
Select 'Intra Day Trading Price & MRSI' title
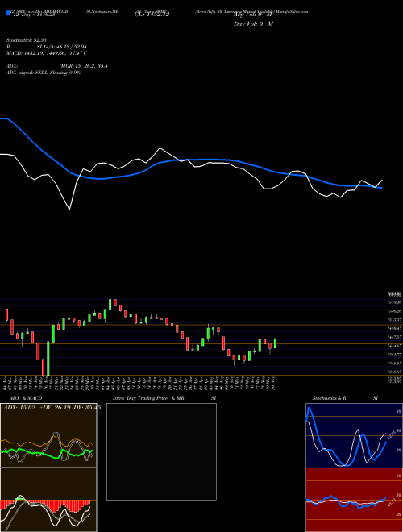point(164,398)
